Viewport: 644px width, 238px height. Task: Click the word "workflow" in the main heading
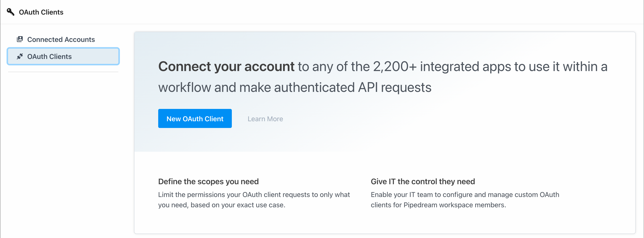[x=185, y=87]
